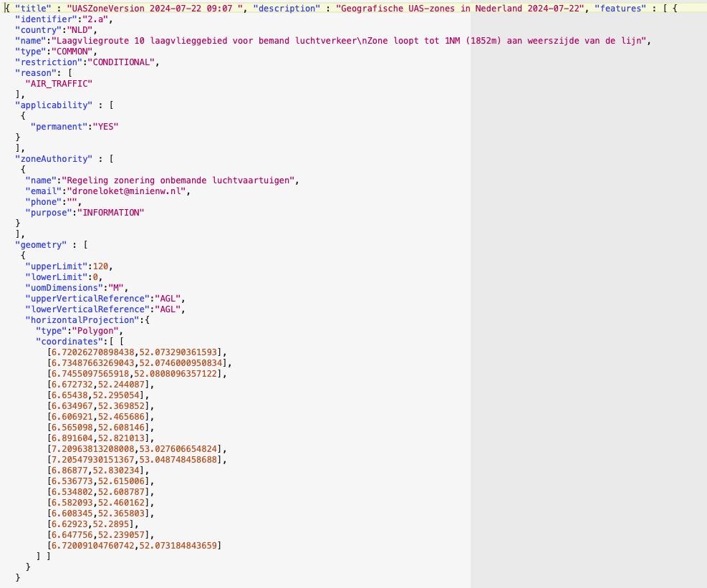
Task: Click the "description" key
Action: tap(287, 9)
